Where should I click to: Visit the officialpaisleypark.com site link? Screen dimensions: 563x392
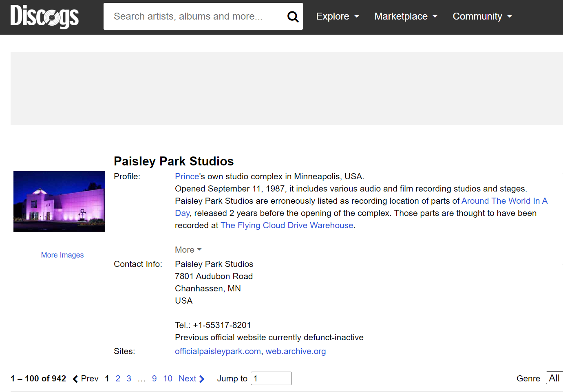218,351
